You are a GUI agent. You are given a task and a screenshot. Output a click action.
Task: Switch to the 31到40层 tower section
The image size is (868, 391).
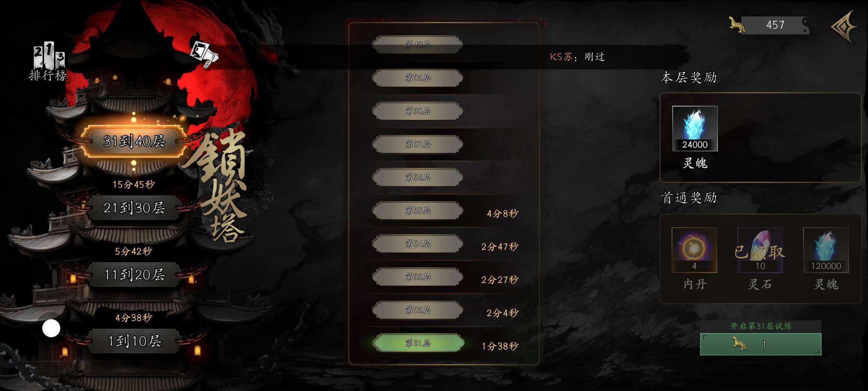point(134,141)
